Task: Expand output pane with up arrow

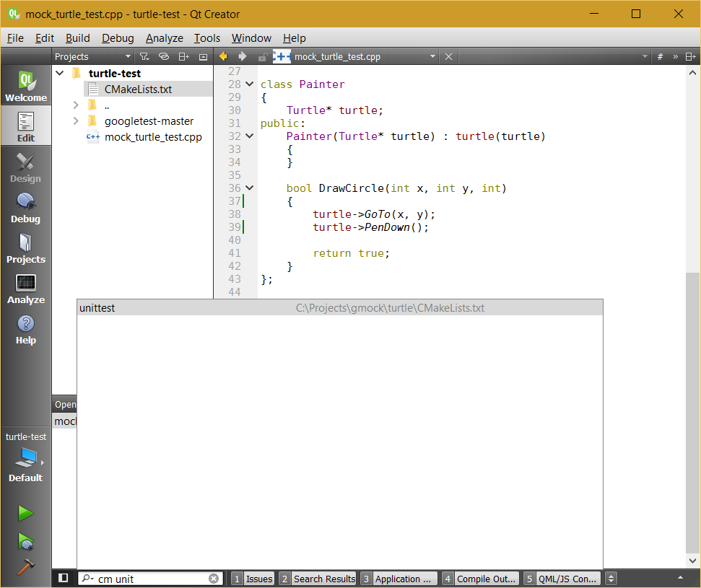Action: coord(680,578)
